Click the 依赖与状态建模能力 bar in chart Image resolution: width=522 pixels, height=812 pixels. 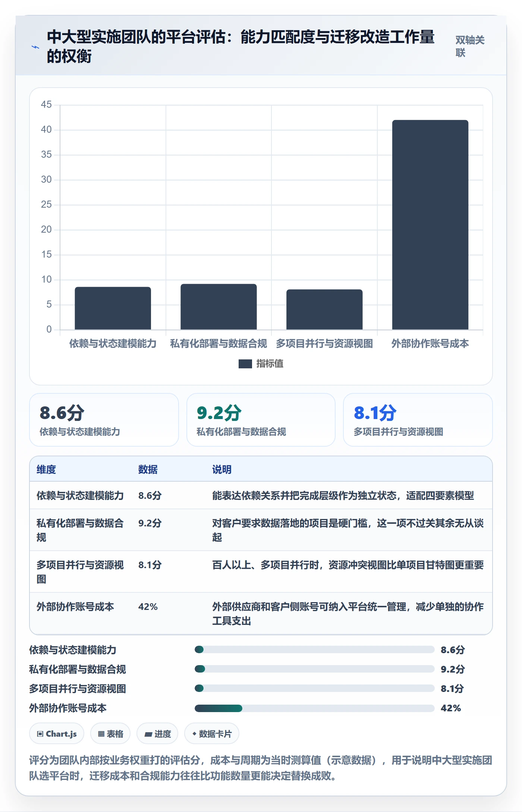point(113,308)
